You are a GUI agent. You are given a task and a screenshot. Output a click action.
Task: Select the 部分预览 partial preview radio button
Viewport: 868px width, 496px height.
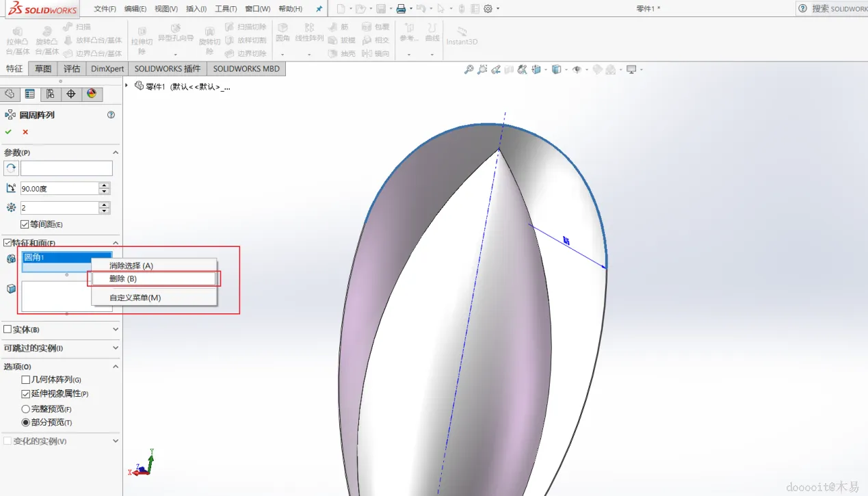point(25,423)
